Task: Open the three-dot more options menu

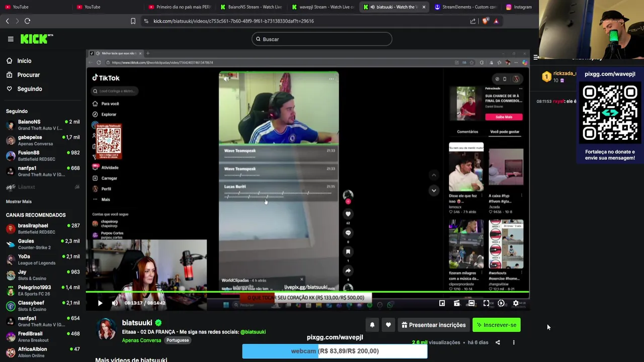Action: click(x=514, y=342)
